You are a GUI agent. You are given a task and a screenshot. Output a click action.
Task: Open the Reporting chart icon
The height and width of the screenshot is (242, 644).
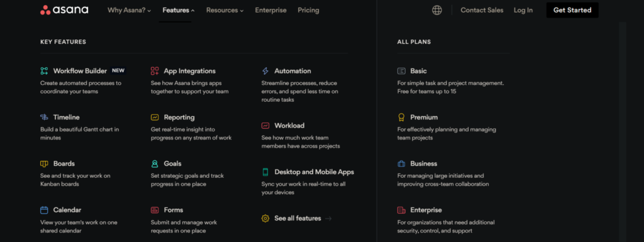[155, 118]
